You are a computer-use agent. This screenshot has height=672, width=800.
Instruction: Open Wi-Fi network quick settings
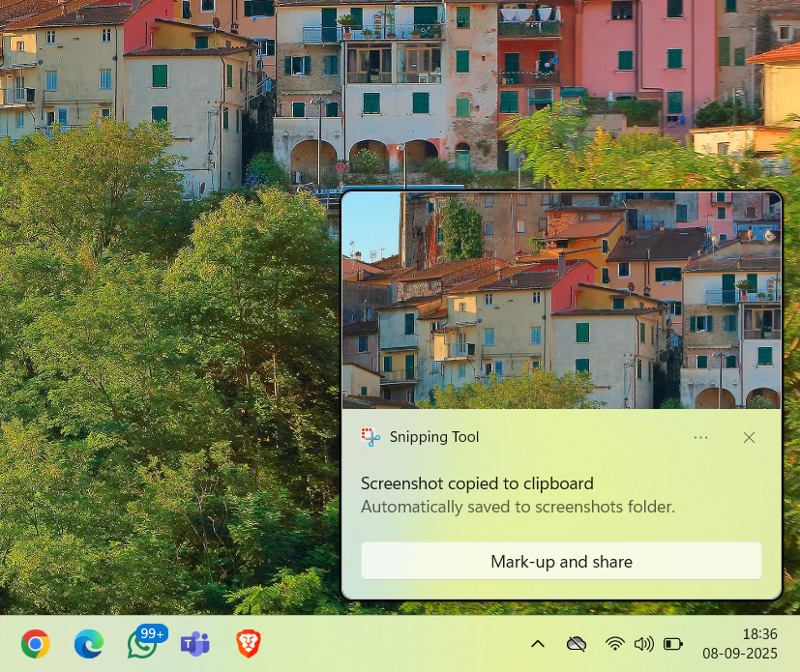pyautogui.click(x=615, y=644)
